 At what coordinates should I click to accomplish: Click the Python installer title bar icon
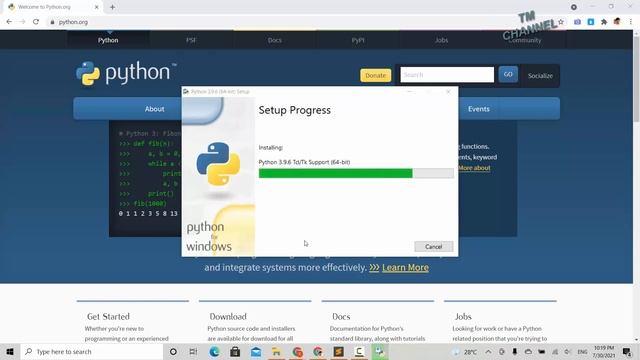pyautogui.click(x=186, y=91)
